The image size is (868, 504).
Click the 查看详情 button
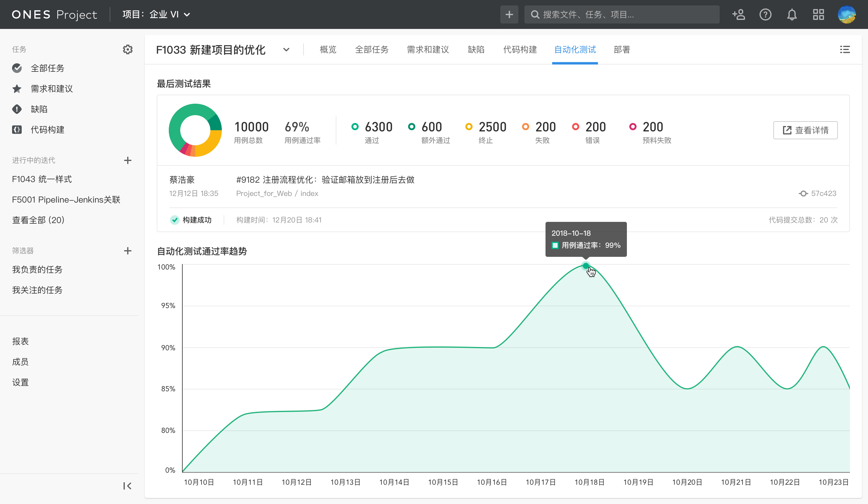pos(805,130)
